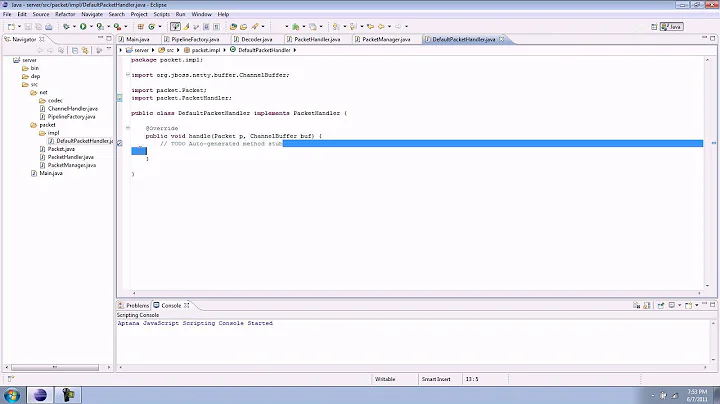Click the server breadcrumb in editor
Viewport: 720px width, 404px height.
point(142,49)
